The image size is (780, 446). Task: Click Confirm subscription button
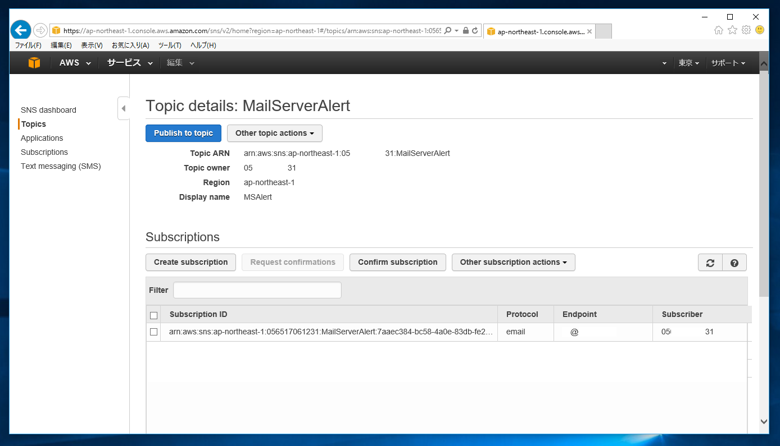[x=397, y=262]
